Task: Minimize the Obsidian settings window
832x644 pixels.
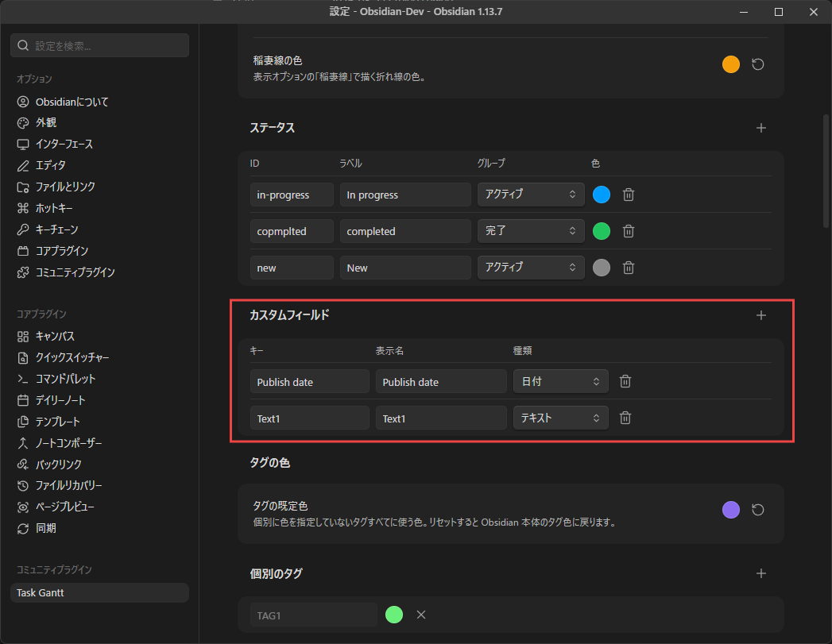Action: (744, 12)
